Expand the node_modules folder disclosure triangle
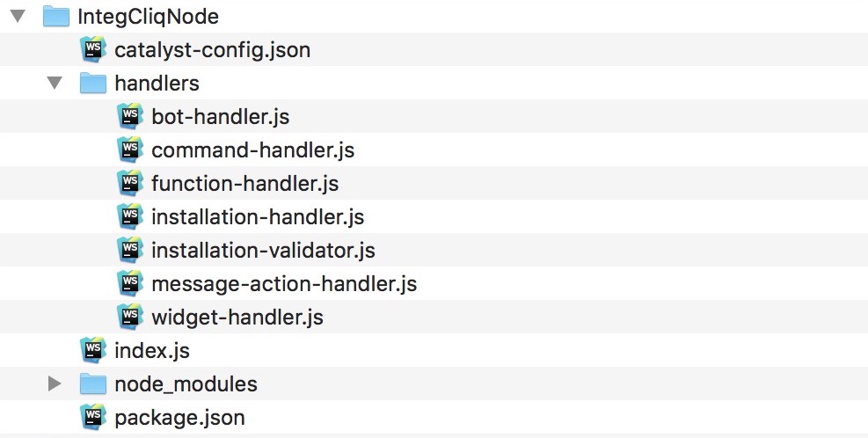 pyautogui.click(x=55, y=383)
